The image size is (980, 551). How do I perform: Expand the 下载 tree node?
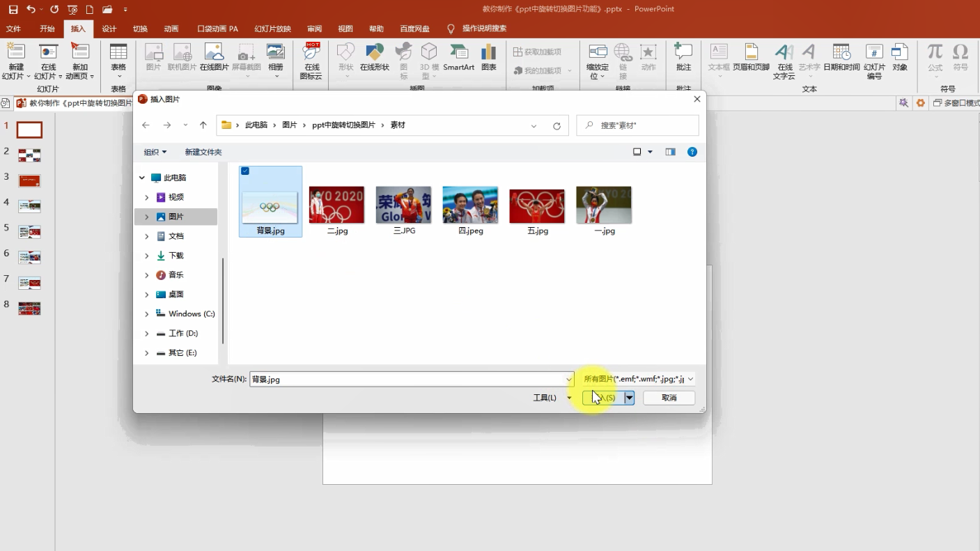pyautogui.click(x=147, y=256)
